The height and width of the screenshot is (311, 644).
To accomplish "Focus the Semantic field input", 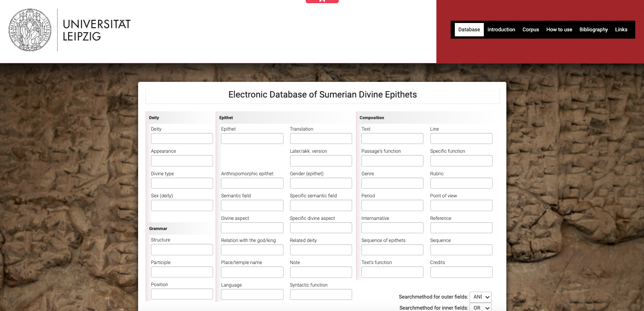I will (x=252, y=205).
